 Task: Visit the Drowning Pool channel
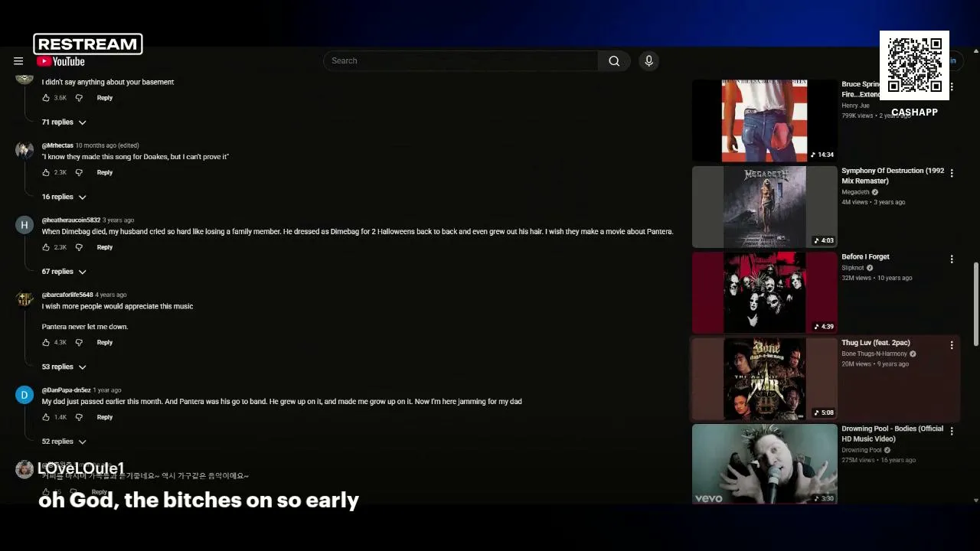tap(861, 450)
